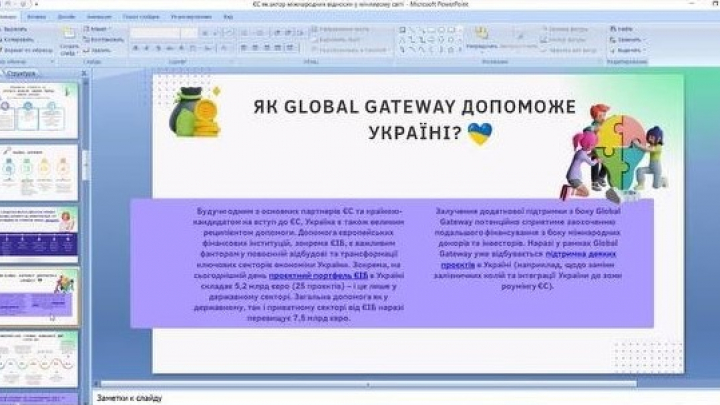Open the text columns dropdown
Screen dimensions: 720x405
click(290, 48)
